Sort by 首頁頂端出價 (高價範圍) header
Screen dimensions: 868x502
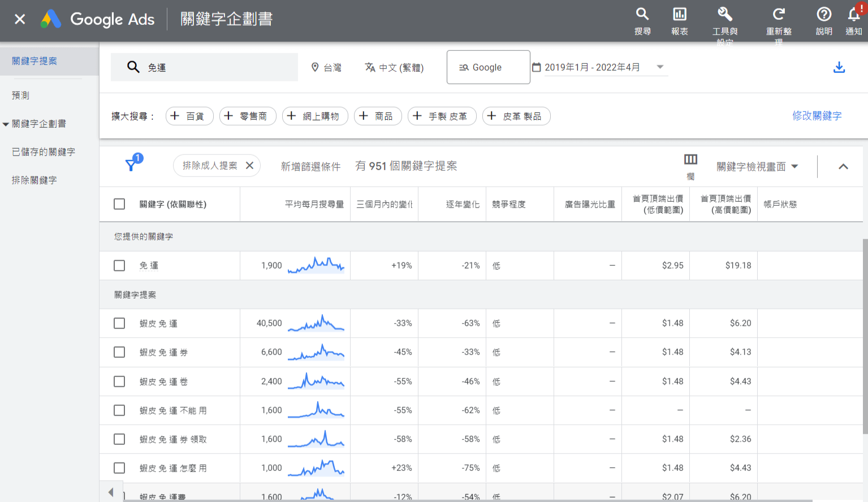pos(726,204)
